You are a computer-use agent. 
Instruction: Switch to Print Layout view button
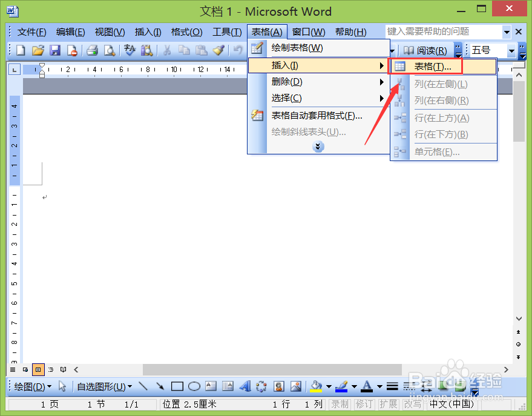point(38,369)
